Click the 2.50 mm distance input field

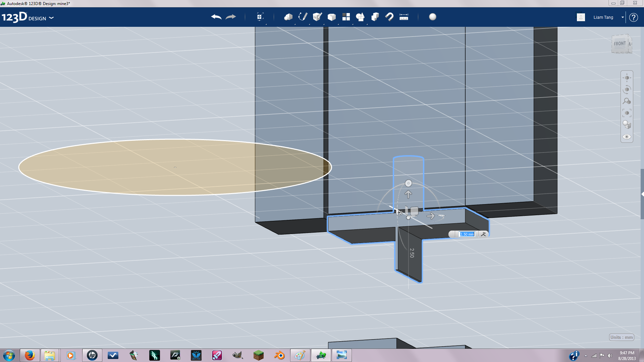pyautogui.click(x=467, y=234)
